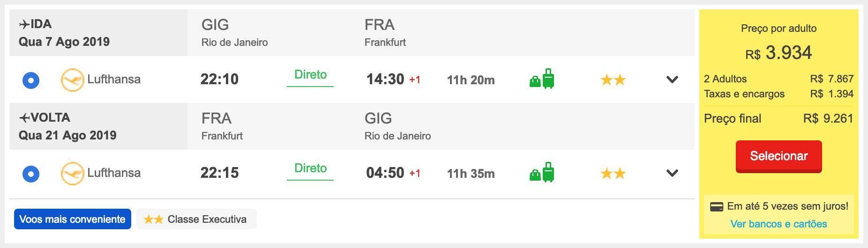Viewport: 868px width, 248px height.
Task: Click the Lufthansa logo on outbound flight
Action: click(72, 80)
